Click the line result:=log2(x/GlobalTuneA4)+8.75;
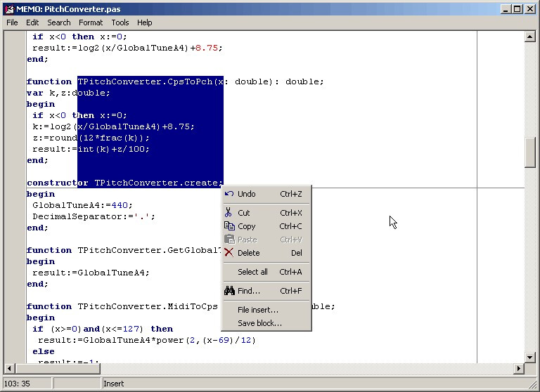Viewport: 540px width, 392px height. tap(127, 48)
